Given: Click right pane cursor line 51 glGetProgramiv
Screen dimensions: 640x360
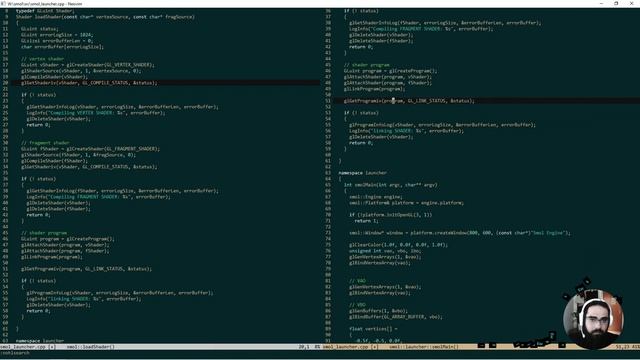Looking at the screenshot, I should (x=409, y=101).
